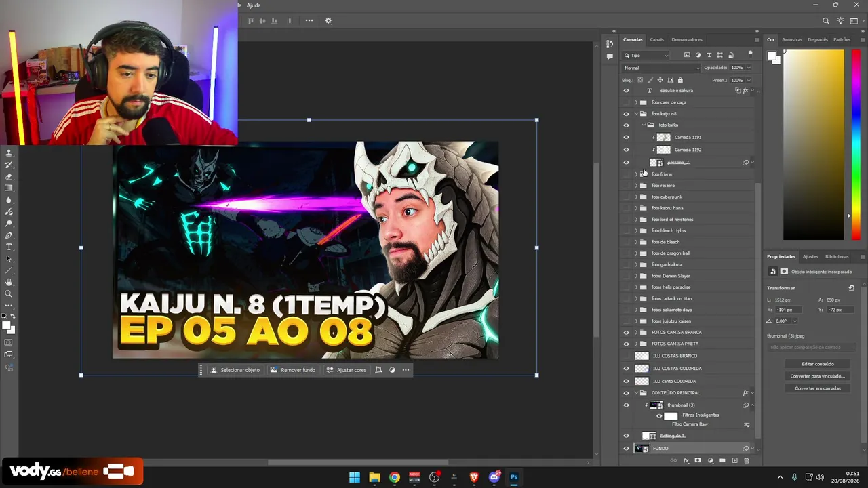
Task: Select the Clone Stamp tool
Action: click(x=9, y=153)
